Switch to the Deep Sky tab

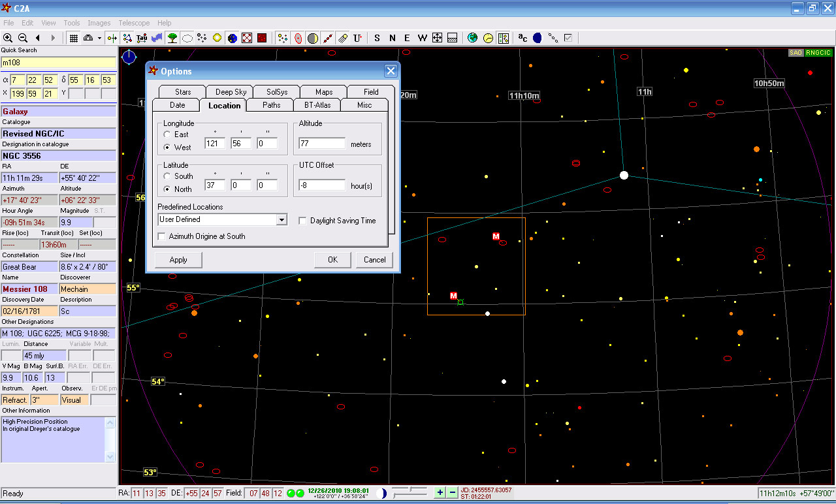pos(231,92)
